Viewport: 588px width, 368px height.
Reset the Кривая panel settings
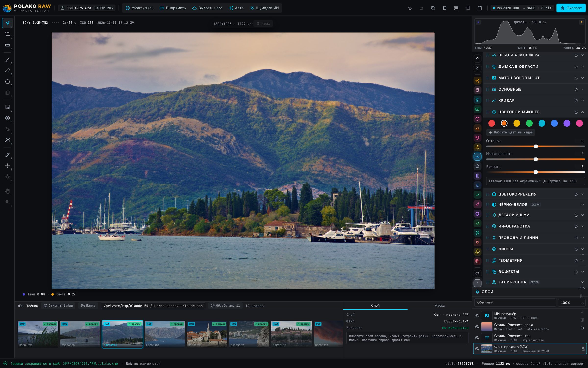pos(576,101)
